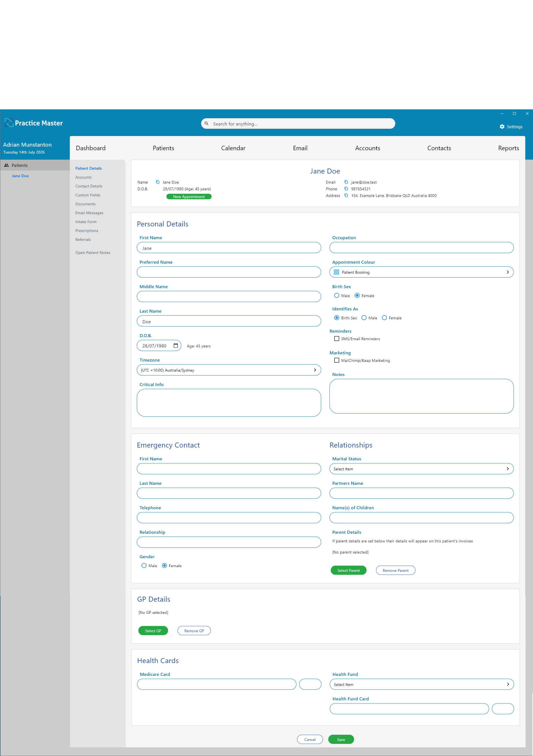Cancel the patient details changes

310,739
